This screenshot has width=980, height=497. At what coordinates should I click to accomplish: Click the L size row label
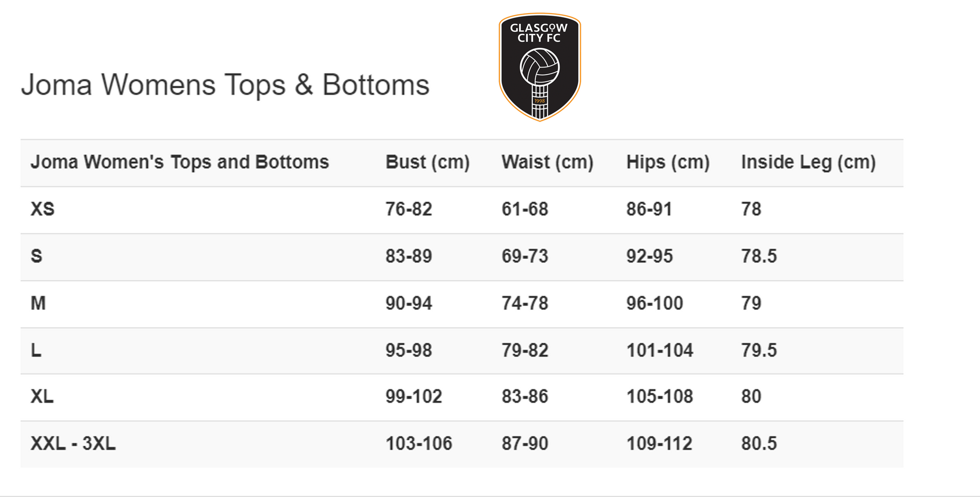[x=36, y=350]
